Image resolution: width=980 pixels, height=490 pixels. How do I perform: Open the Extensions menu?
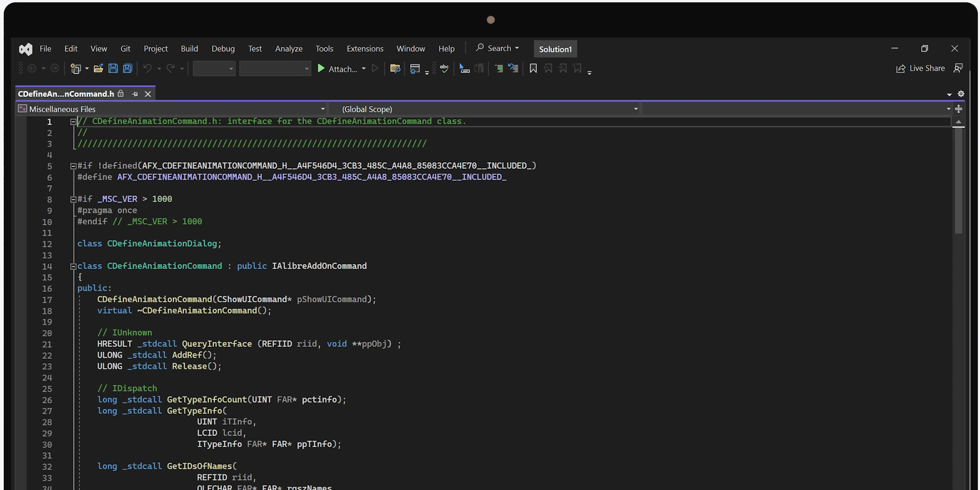[x=364, y=48]
